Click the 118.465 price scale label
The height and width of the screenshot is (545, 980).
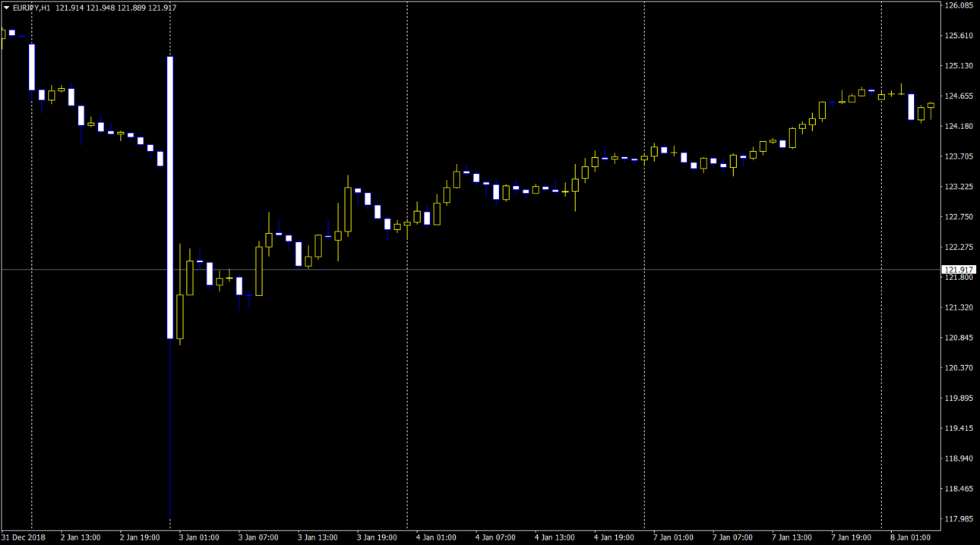tap(958, 489)
